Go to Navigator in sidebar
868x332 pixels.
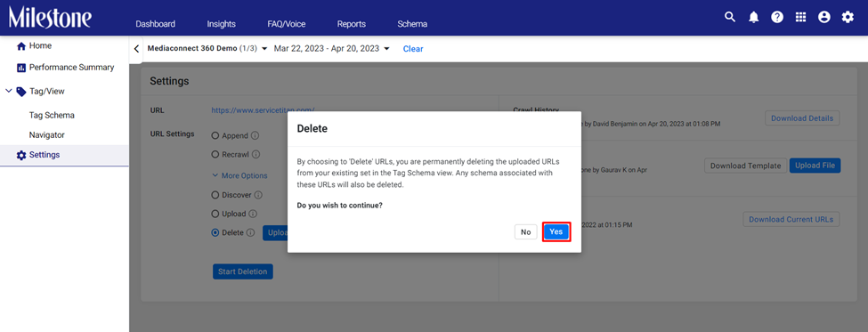47,135
